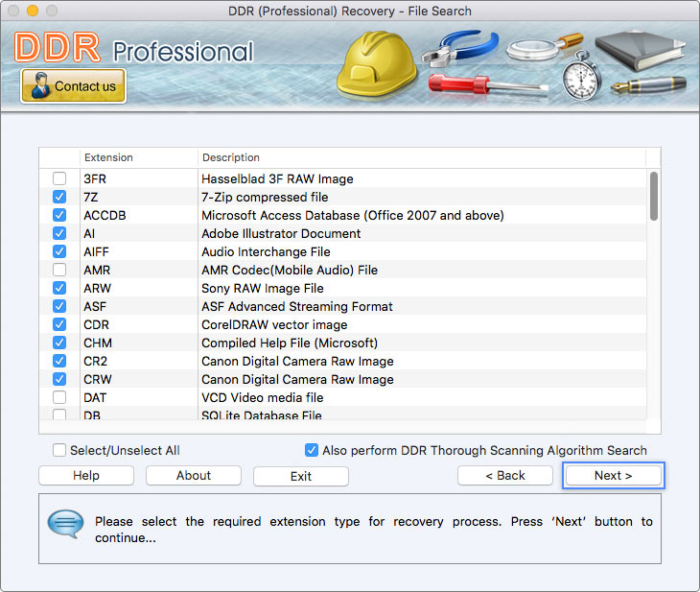The height and width of the screenshot is (592, 700).
Task: Open the About dialog
Action: (194, 476)
